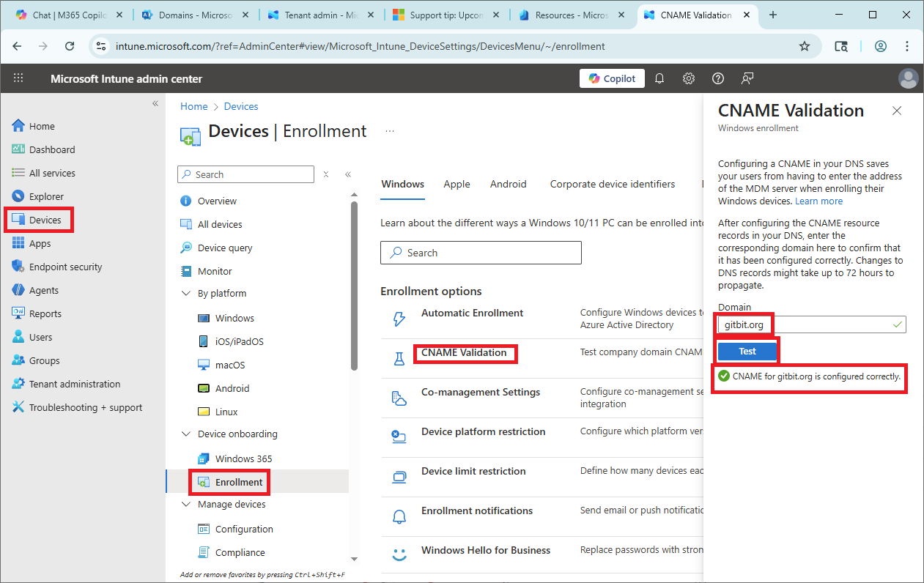Select Automatic Enrollment lightning icon
Screen dimensions: 924x583
pyautogui.click(x=399, y=319)
